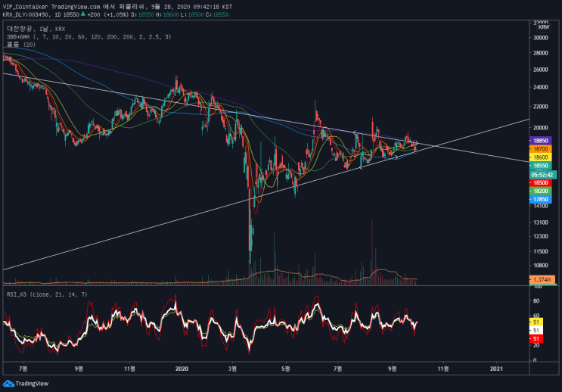Click the KRX_DLY:003490 ticker text
Viewport: 562px width, 392px height.
pyautogui.click(x=27, y=14)
